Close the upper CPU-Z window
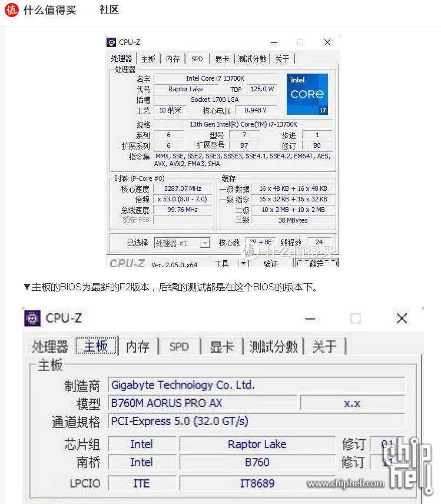The height and width of the screenshot is (504, 441). point(327,42)
